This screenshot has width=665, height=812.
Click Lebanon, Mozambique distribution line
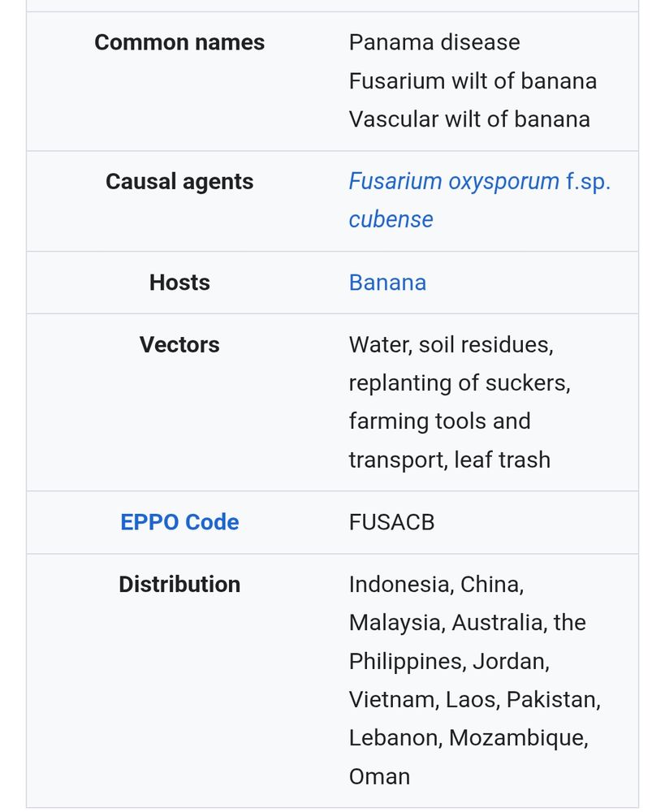469,738
